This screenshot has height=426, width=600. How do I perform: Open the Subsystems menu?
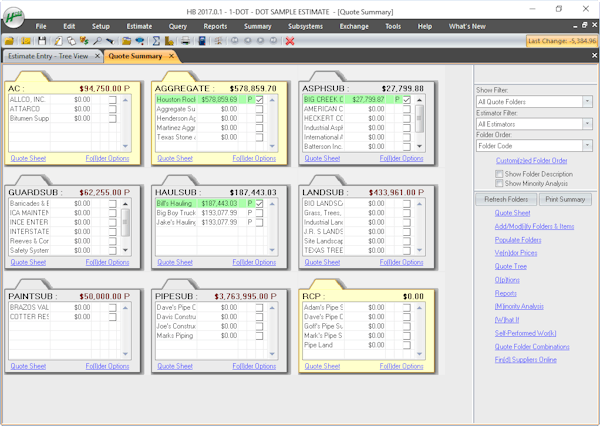click(x=305, y=26)
